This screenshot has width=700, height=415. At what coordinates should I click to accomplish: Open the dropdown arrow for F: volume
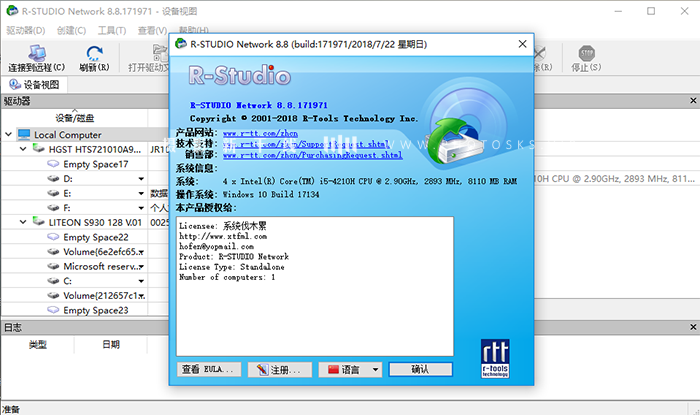[141, 208]
